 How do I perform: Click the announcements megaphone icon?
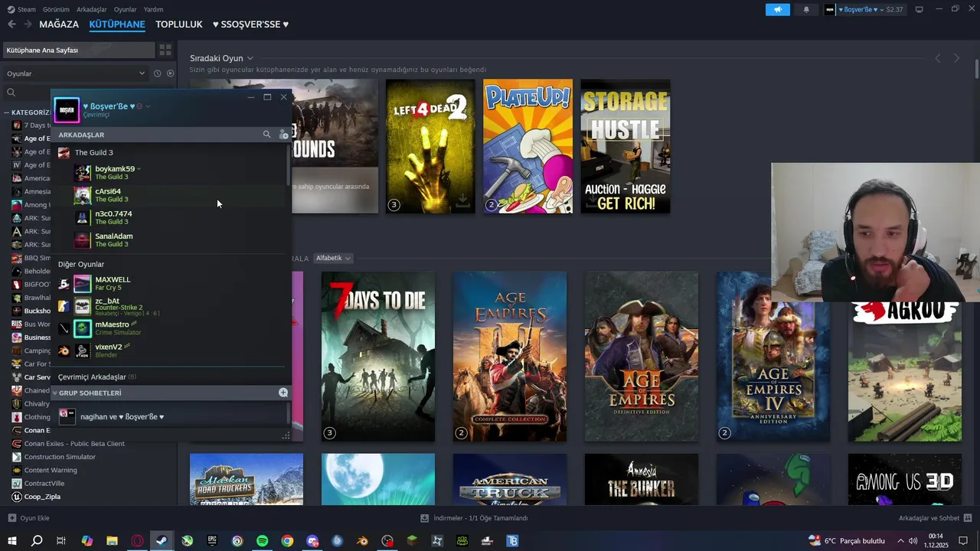click(777, 10)
